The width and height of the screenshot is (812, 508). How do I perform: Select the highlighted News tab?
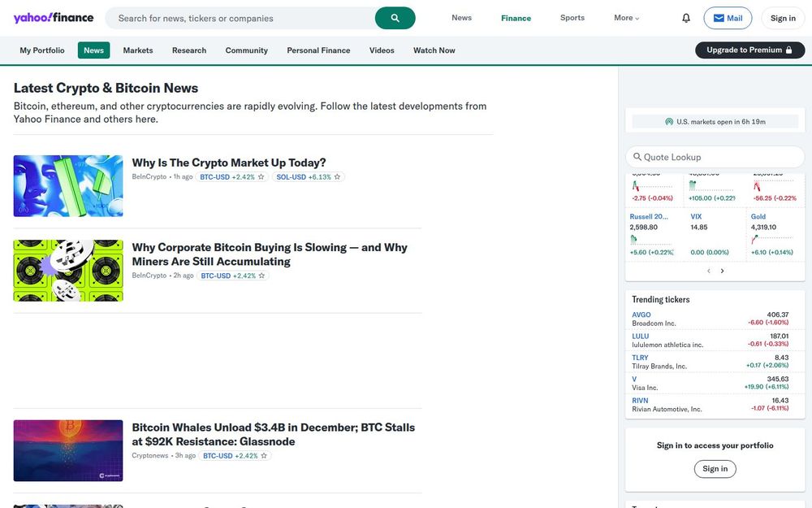(x=93, y=50)
